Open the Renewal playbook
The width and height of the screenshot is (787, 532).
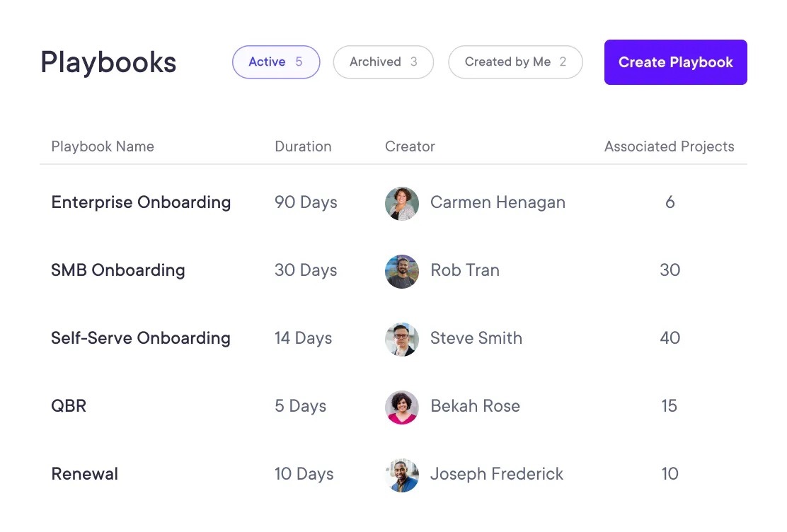pyautogui.click(x=84, y=475)
